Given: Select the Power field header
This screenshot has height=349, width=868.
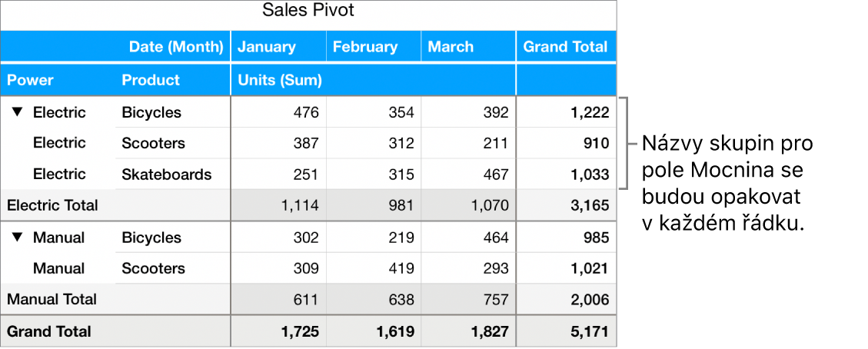Looking at the screenshot, I should click(x=31, y=80).
